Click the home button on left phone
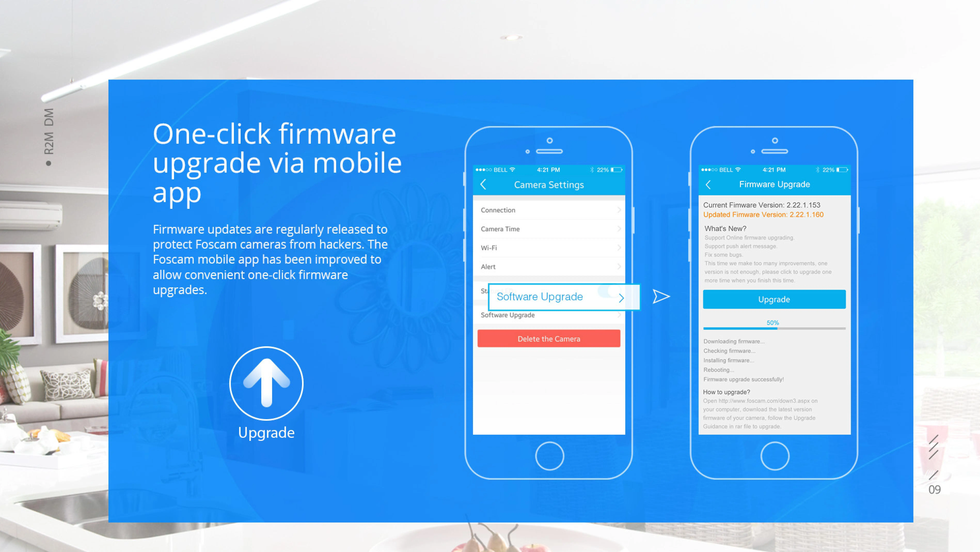This screenshot has height=552, width=980. pos(549,456)
